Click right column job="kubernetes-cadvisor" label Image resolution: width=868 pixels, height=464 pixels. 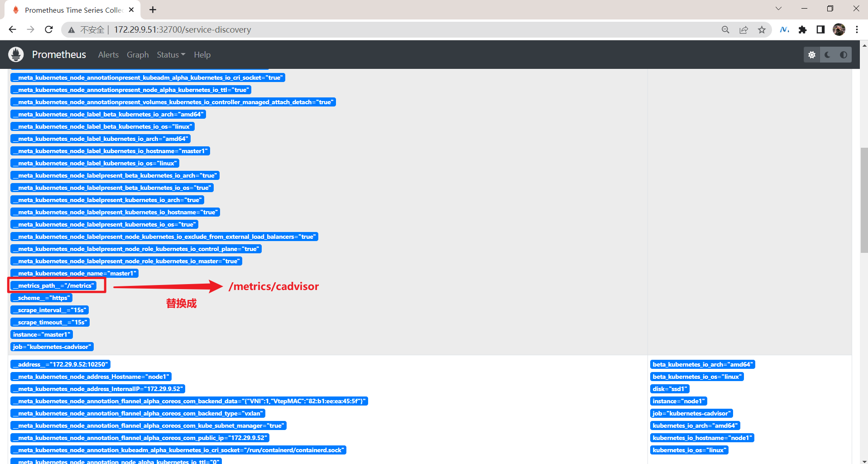tap(692, 413)
